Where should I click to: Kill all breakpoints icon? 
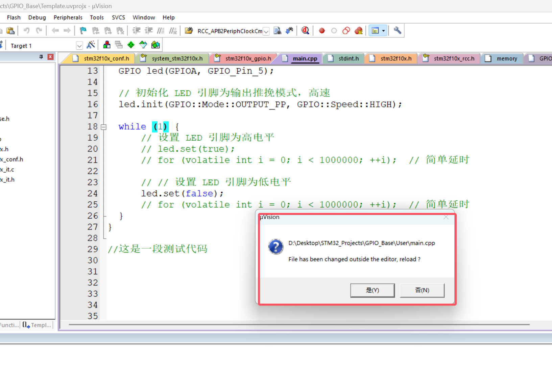point(359,31)
